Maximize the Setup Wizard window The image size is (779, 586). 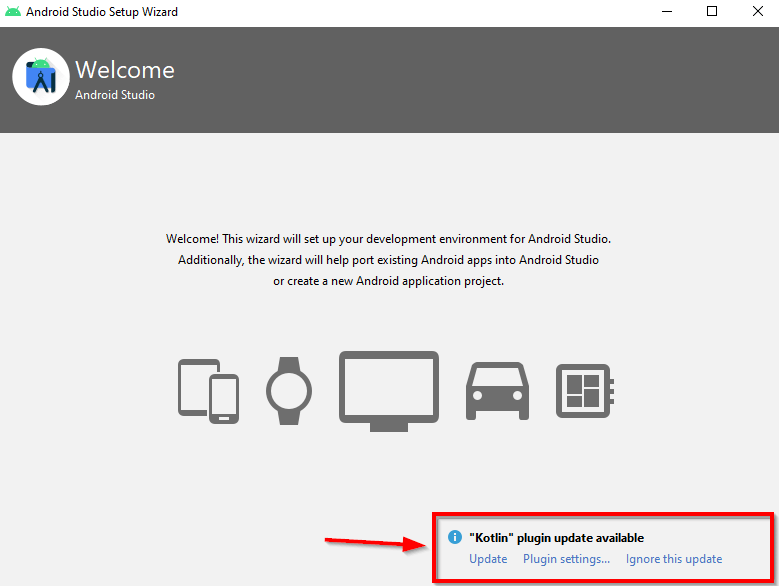712,11
